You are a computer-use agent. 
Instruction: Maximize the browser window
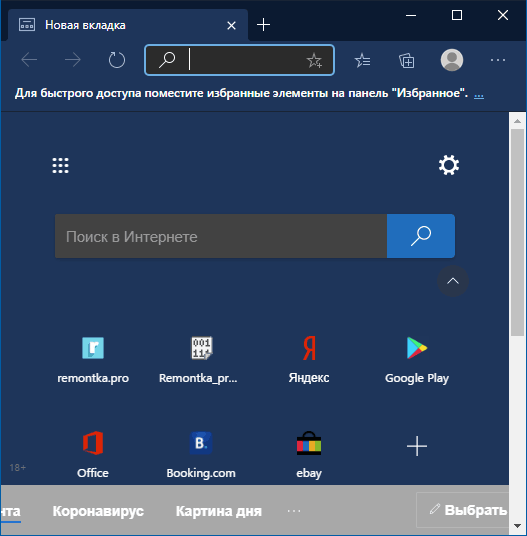[x=457, y=15]
